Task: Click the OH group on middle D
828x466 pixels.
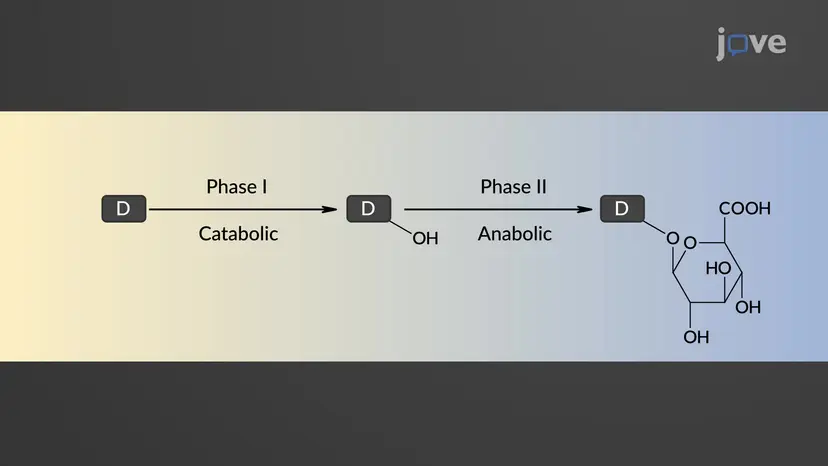Action: pyautogui.click(x=425, y=238)
